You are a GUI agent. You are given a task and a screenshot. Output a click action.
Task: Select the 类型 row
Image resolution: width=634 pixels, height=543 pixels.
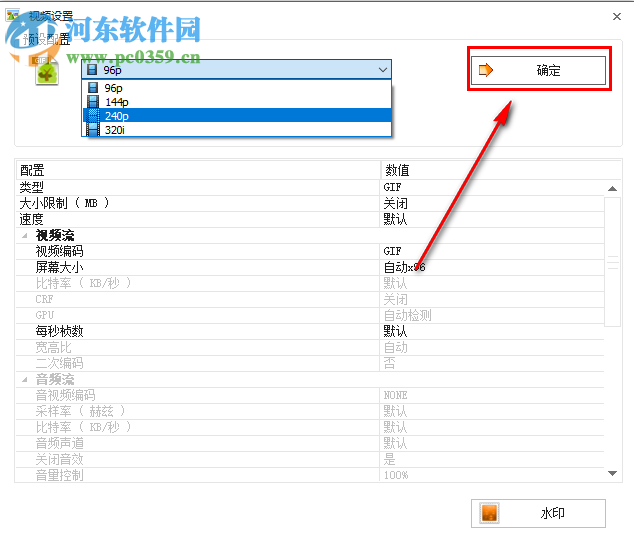point(310,187)
